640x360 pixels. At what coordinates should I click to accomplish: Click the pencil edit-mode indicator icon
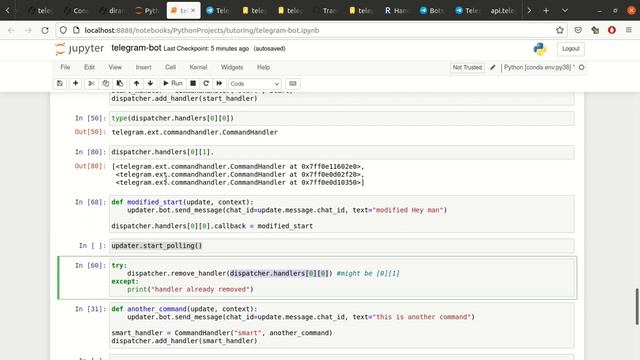pos(493,67)
